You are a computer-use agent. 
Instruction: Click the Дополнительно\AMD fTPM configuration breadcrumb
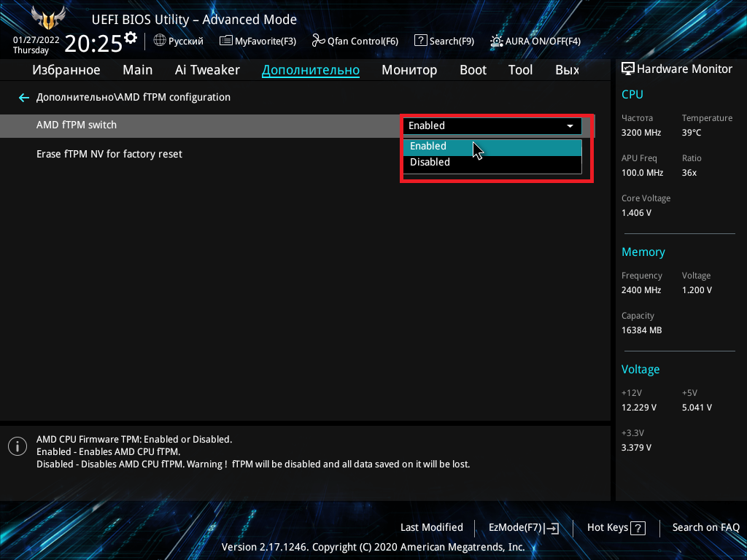click(133, 97)
